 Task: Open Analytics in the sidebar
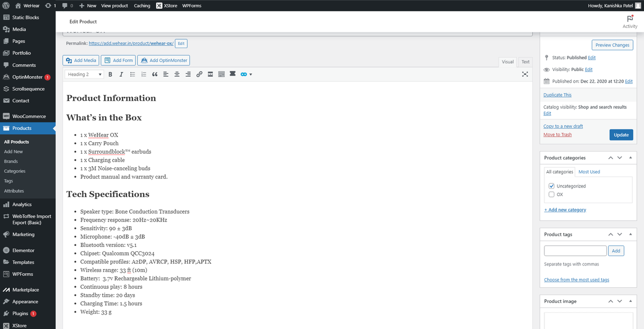22,205
